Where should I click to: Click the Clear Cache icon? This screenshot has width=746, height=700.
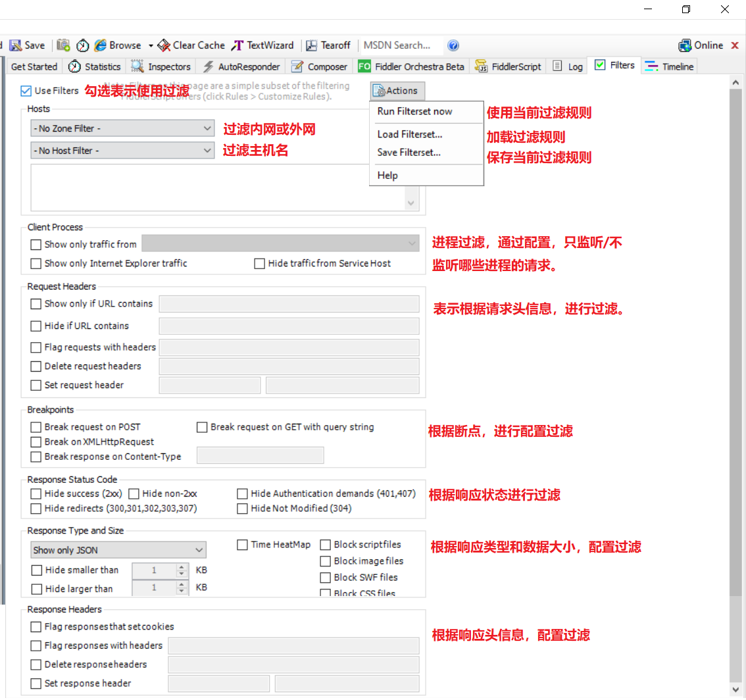point(164,45)
